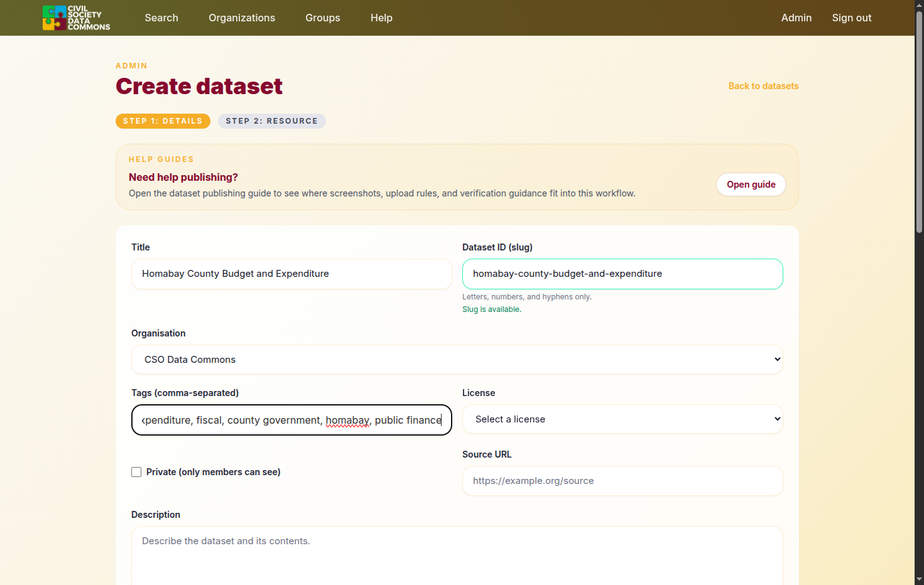The height and width of the screenshot is (585, 924).
Task: Click the Open guide button
Action: 751,185
